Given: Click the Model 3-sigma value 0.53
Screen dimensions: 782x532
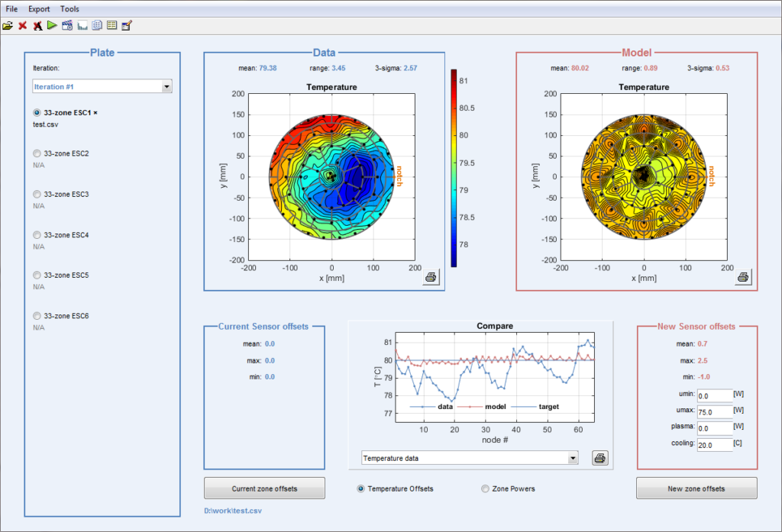Looking at the screenshot, I should coord(722,68).
